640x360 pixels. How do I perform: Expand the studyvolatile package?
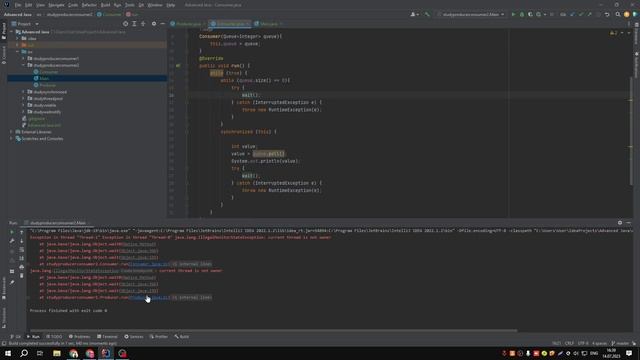click(23, 105)
